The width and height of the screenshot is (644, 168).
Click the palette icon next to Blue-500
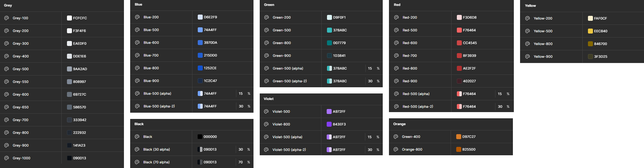click(137, 30)
